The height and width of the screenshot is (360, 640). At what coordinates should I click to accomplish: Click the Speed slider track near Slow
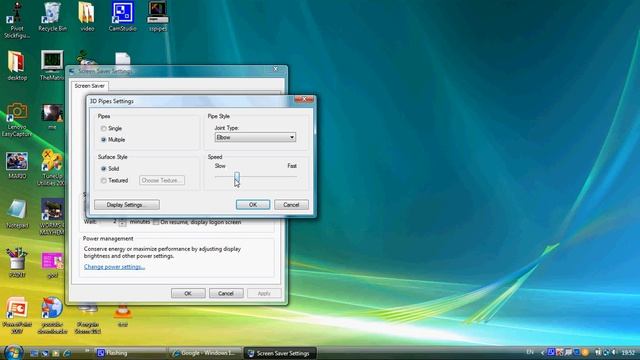[220, 177]
